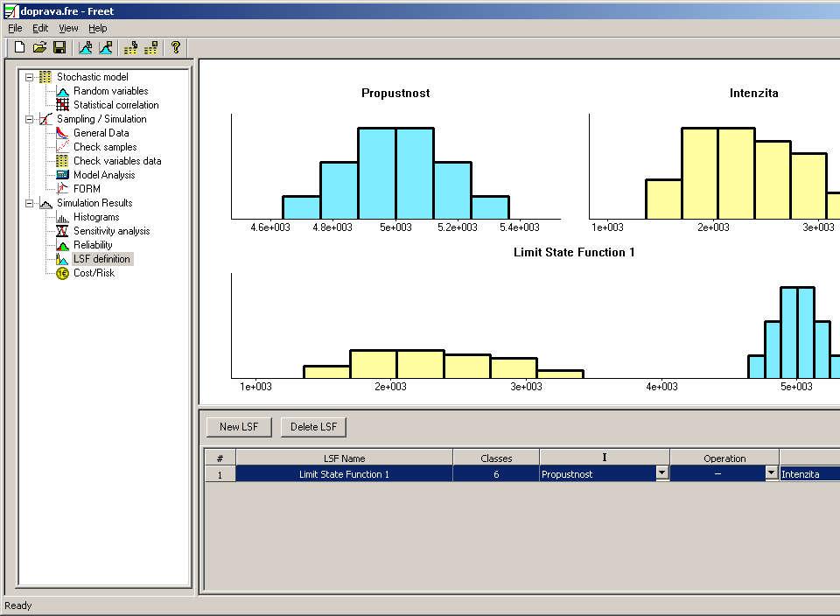Collapse the Simulation Results tree node
This screenshot has width=840, height=616.
coord(30,203)
